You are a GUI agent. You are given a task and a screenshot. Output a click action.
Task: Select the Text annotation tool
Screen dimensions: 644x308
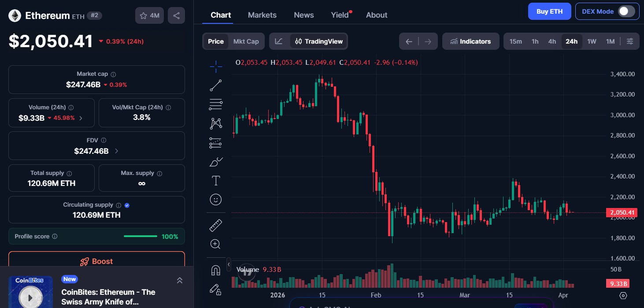pos(215,180)
